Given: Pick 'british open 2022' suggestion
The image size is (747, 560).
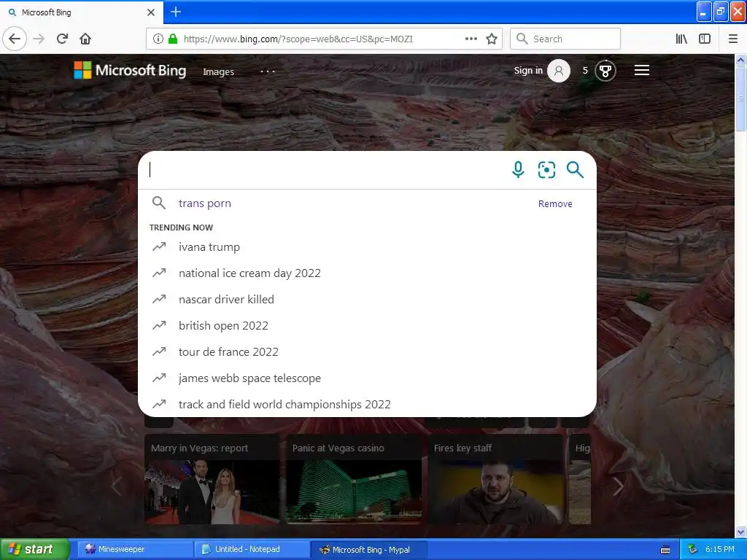Looking at the screenshot, I should click(x=367, y=325).
